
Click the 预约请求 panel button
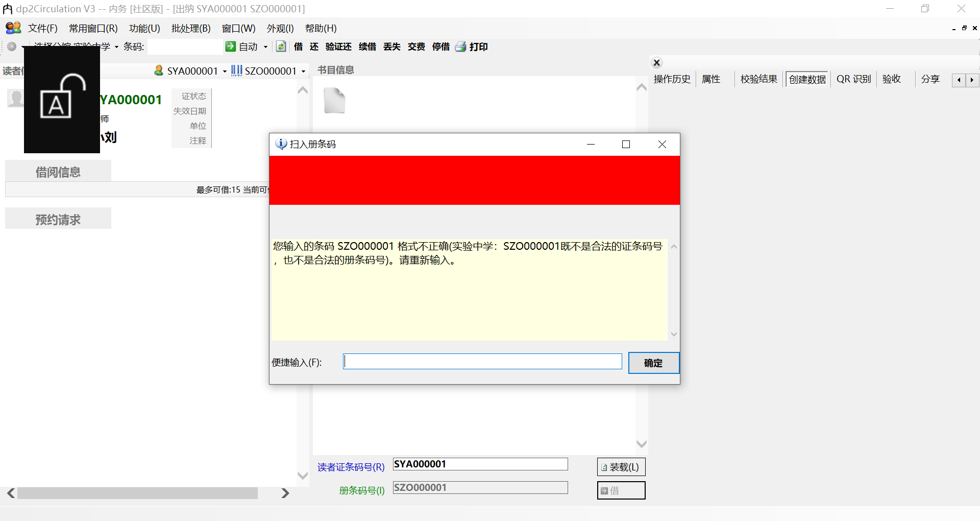[58, 219]
